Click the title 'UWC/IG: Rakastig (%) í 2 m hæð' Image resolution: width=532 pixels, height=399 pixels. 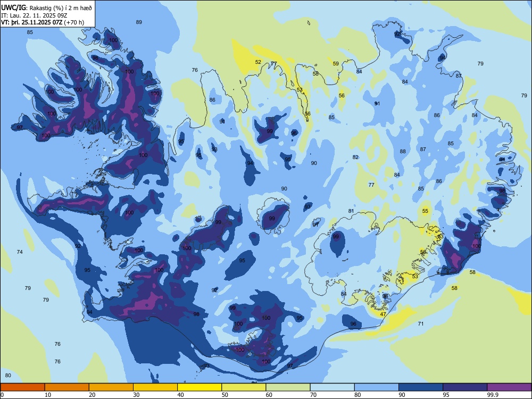pos(46,8)
